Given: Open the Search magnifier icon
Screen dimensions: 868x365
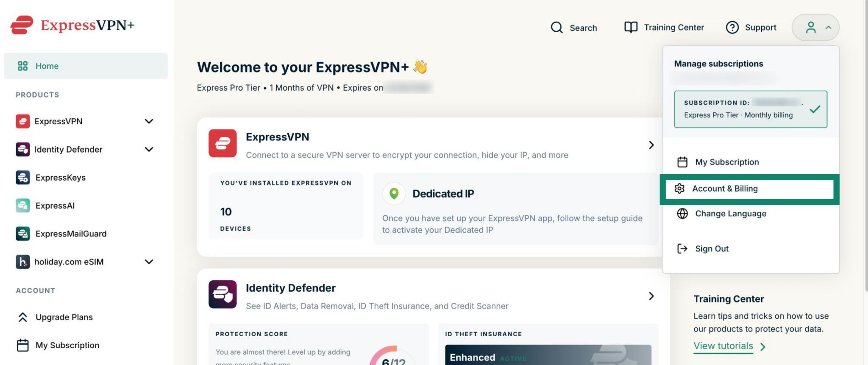Looking at the screenshot, I should click(556, 28).
